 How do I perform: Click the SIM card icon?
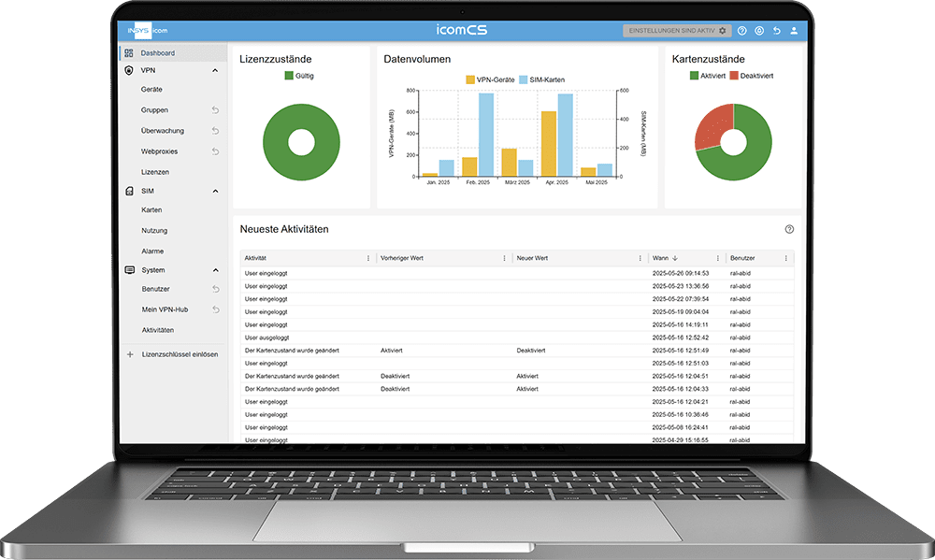129,191
